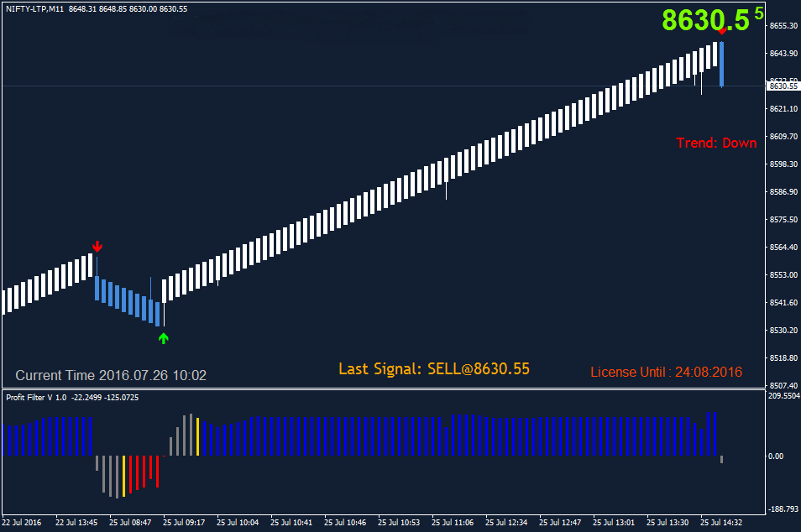This screenshot has height=532, width=801.
Task: Click License Until : 24:08:2016 text
Action: pyautogui.click(x=666, y=373)
